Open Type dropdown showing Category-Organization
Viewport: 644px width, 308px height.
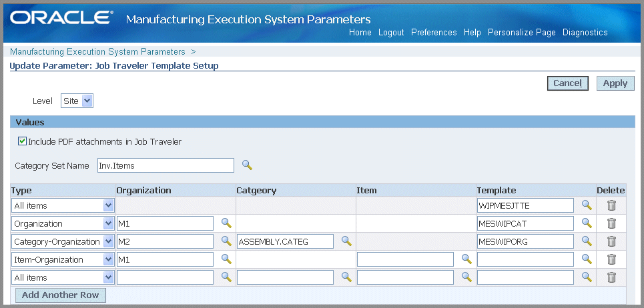pos(63,241)
